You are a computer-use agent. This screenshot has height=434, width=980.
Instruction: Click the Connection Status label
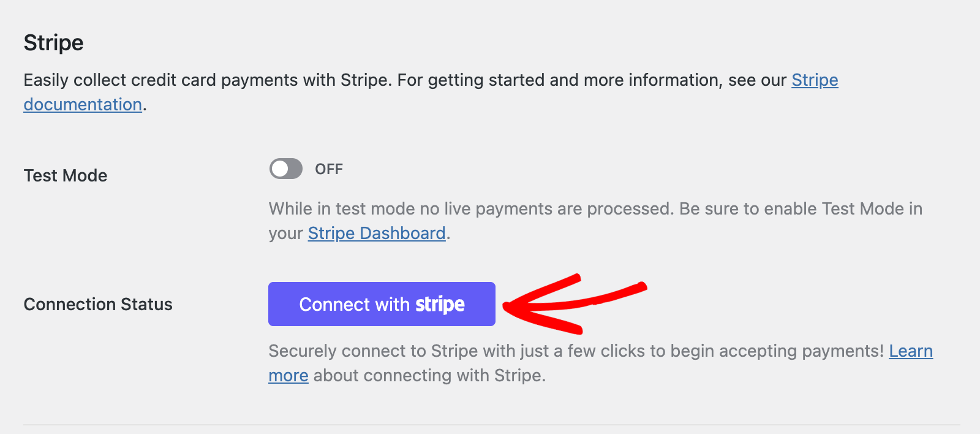pos(97,304)
